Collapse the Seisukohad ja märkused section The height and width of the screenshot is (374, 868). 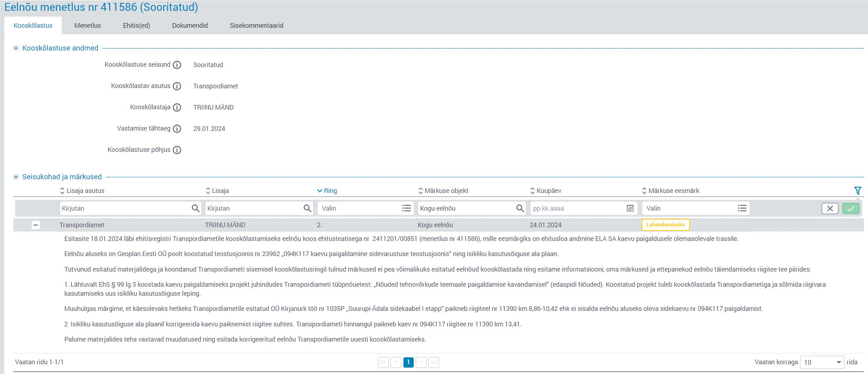click(x=16, y=177)
